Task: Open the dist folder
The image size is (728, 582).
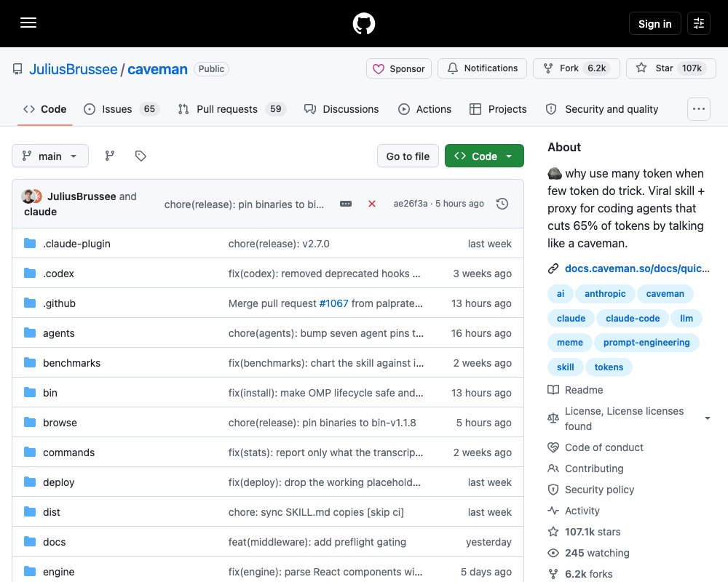Action: click(52, 512)
